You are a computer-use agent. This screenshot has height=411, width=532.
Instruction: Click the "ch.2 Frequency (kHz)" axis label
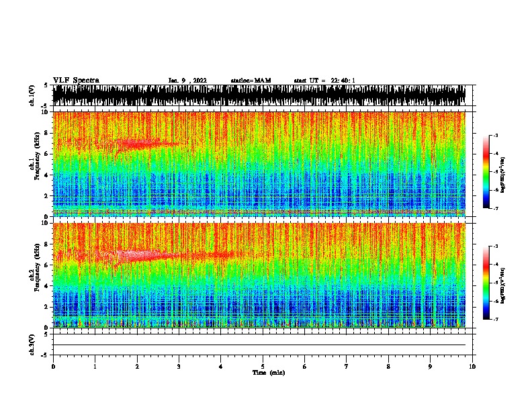[35, 267]
